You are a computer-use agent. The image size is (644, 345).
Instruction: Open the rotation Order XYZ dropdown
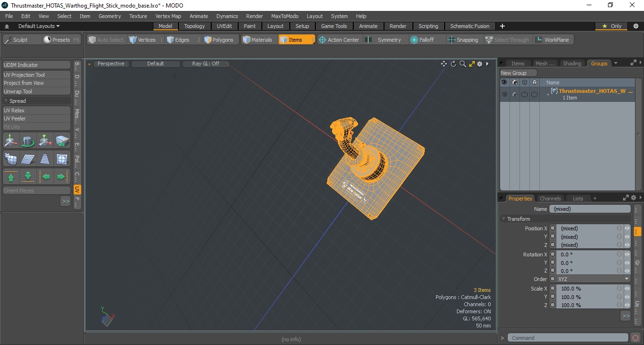pyautogui.click(x=594, y=279)
